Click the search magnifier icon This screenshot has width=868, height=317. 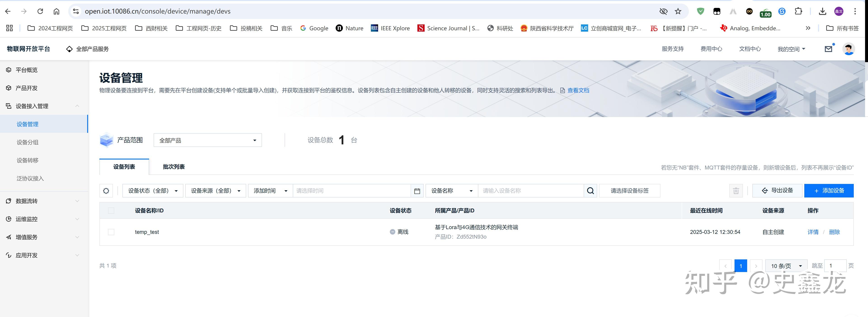(x=590, y=190)
